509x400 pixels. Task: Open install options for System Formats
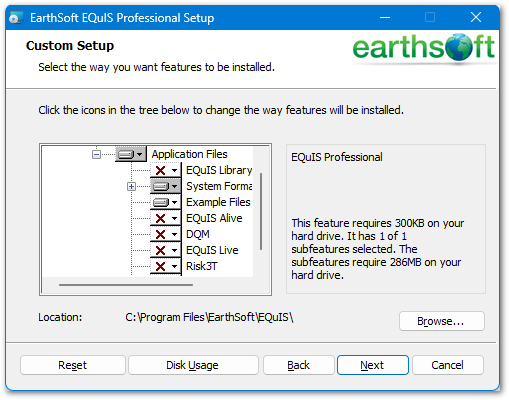coord(165,186)
